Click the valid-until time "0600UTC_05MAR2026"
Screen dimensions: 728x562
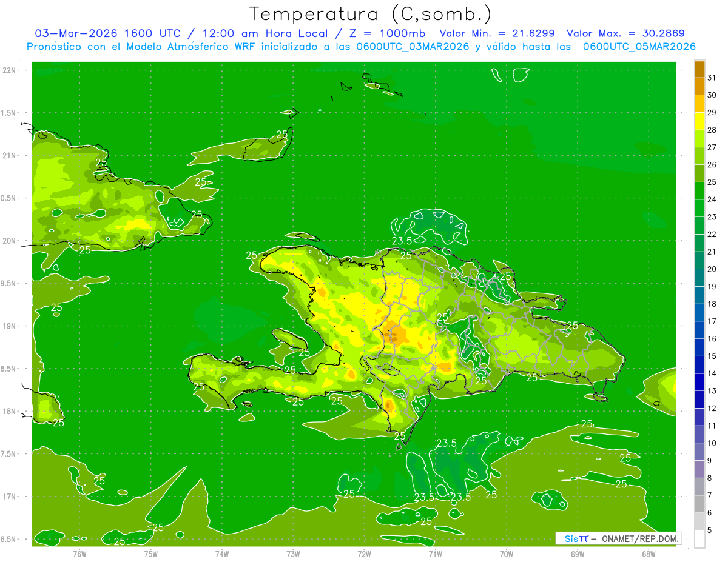[639, 47]
